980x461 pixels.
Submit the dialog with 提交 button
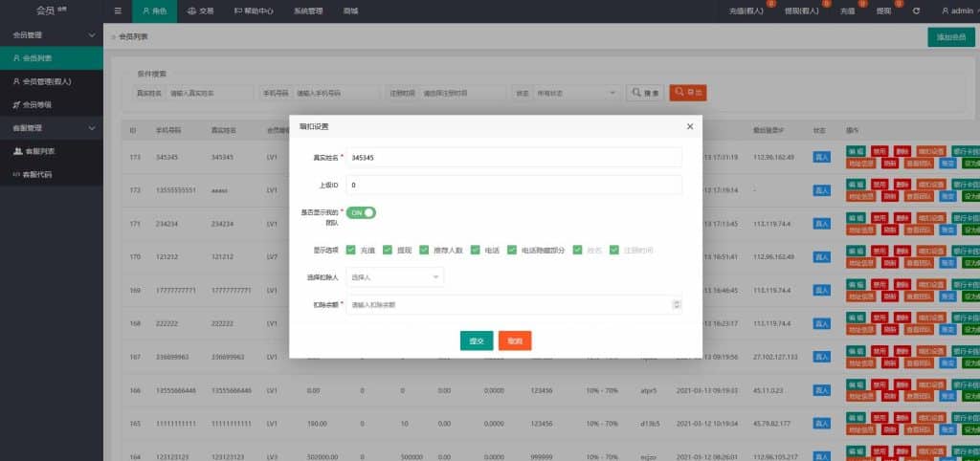coord(477,341)
